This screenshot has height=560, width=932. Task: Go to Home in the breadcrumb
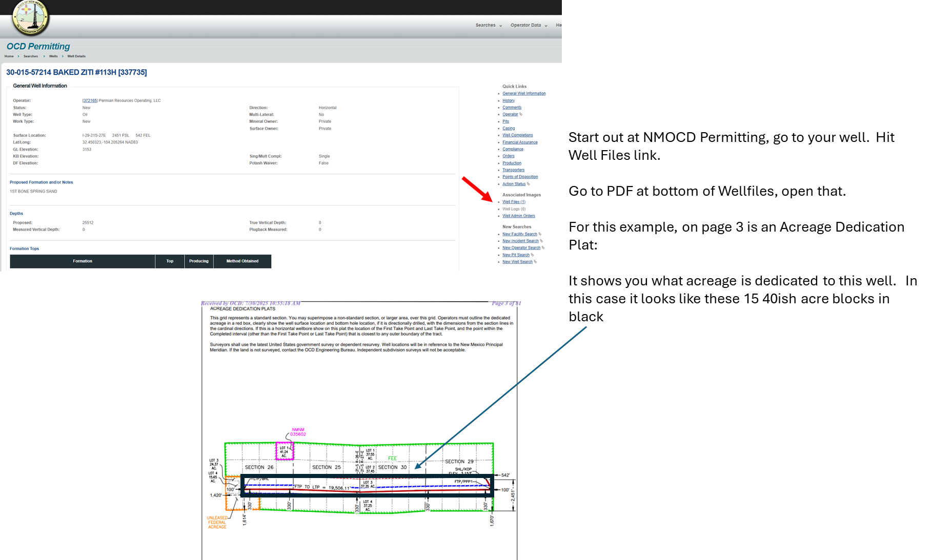click(9, 56)
